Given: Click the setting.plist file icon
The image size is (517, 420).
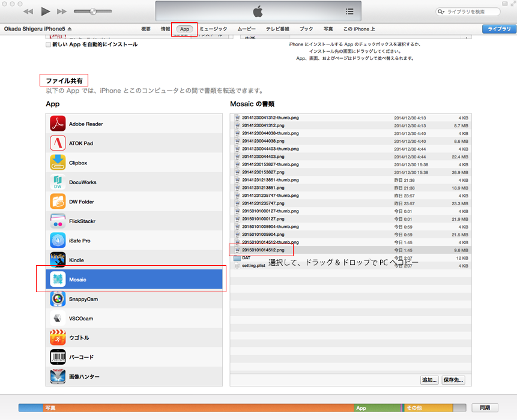Looking at the screenshot, I should 237,266.
